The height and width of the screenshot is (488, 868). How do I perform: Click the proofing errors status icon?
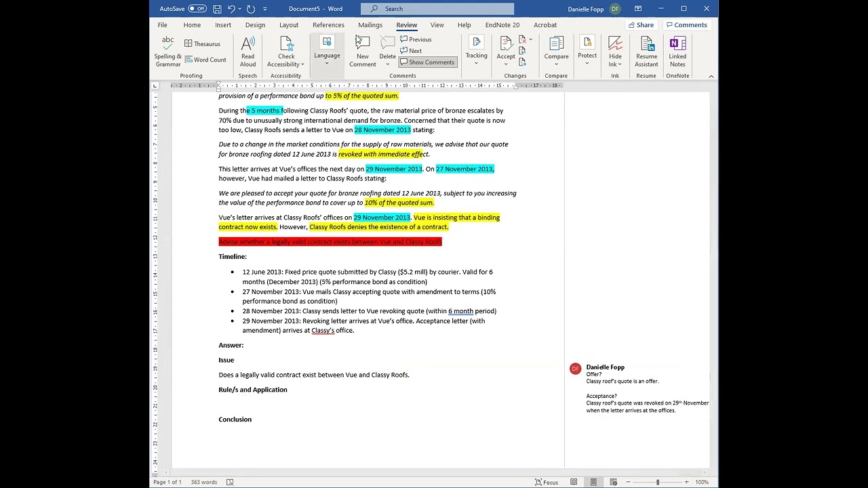[x=230, y=482]
